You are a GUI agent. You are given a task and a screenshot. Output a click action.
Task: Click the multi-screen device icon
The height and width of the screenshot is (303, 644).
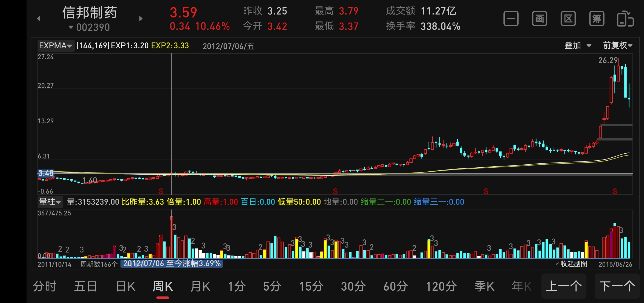click(x=625, y=19)
